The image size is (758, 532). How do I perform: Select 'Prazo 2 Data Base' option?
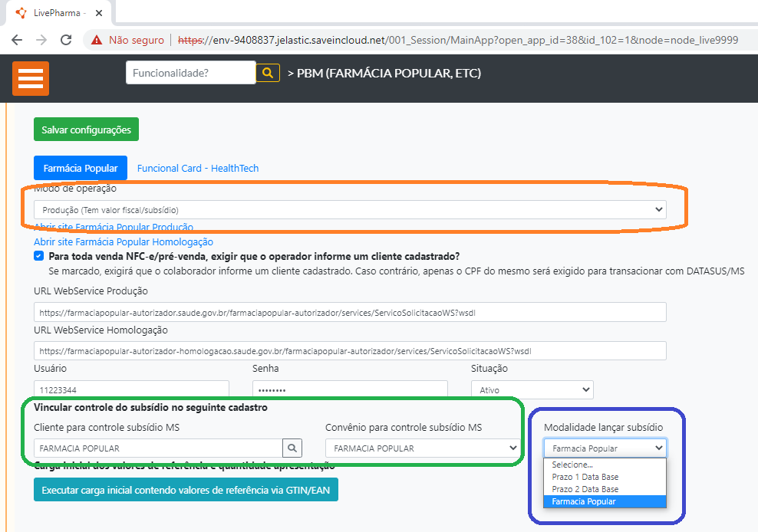point(585,489)
